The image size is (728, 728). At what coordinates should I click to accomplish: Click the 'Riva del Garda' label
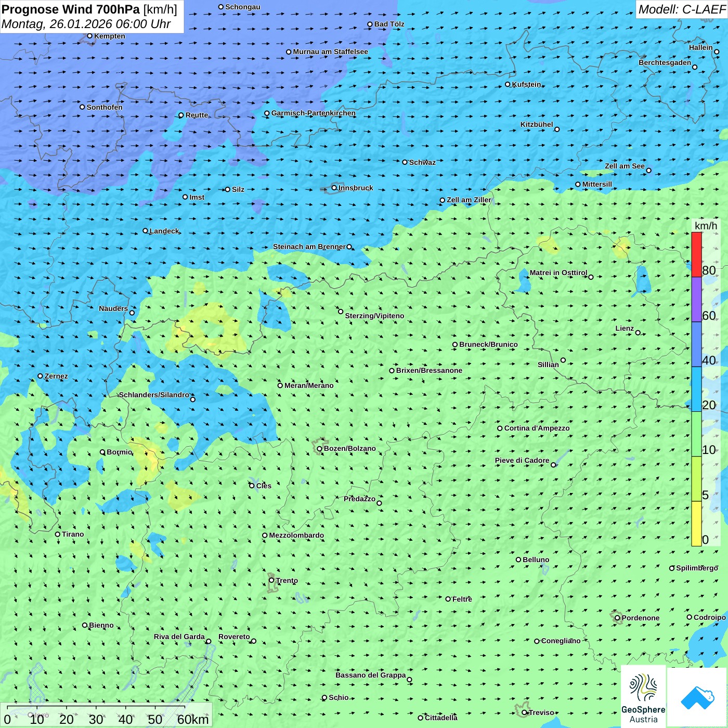pos(179,636)
